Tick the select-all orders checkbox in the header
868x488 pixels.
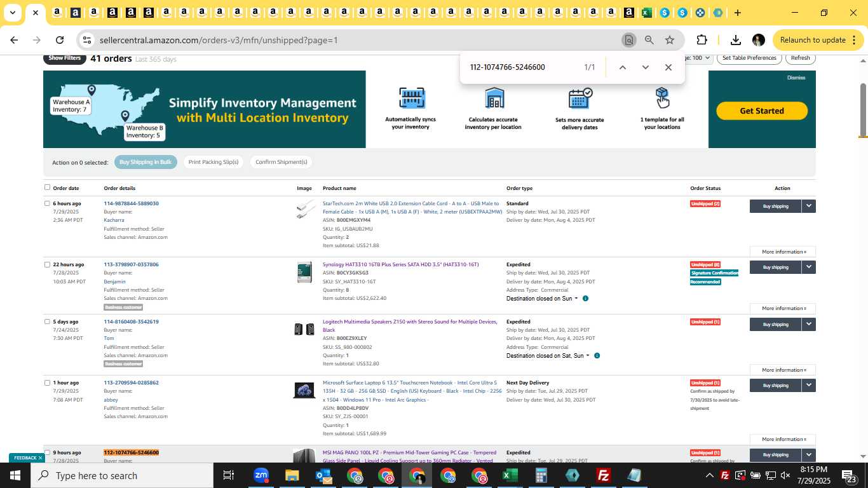click(47, 187)
